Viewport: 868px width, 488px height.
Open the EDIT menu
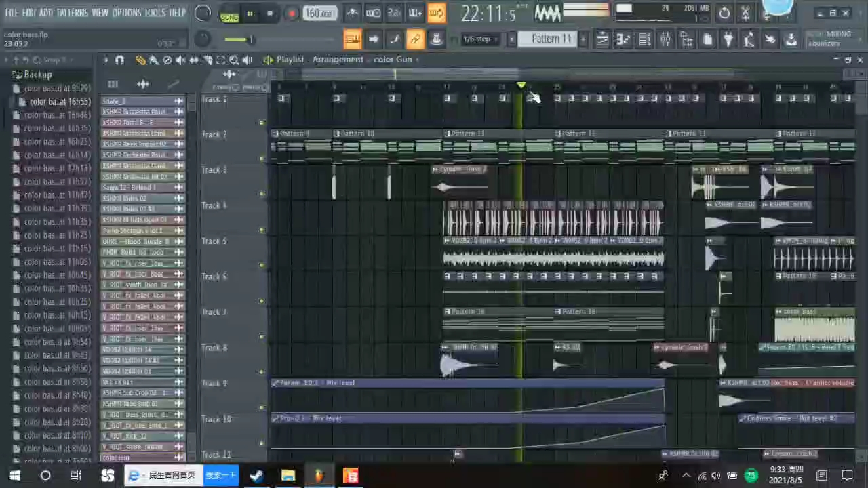28,13
